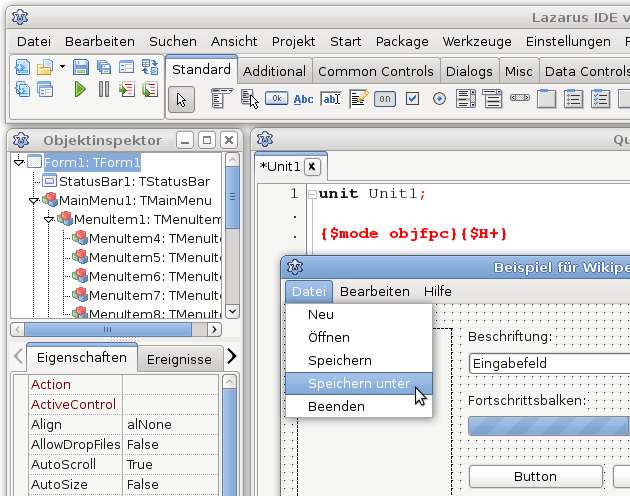Pick the TLabel Abc component icon
The image size is (630, 496).
click(x=303, y=99)
